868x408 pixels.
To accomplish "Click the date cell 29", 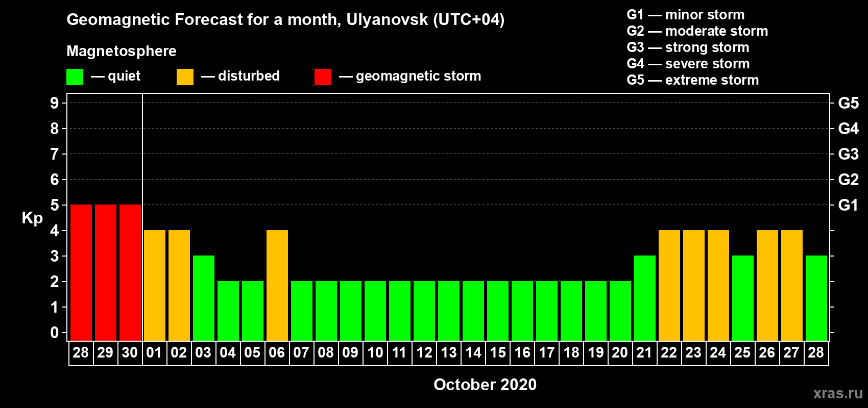I will [105, 353].
